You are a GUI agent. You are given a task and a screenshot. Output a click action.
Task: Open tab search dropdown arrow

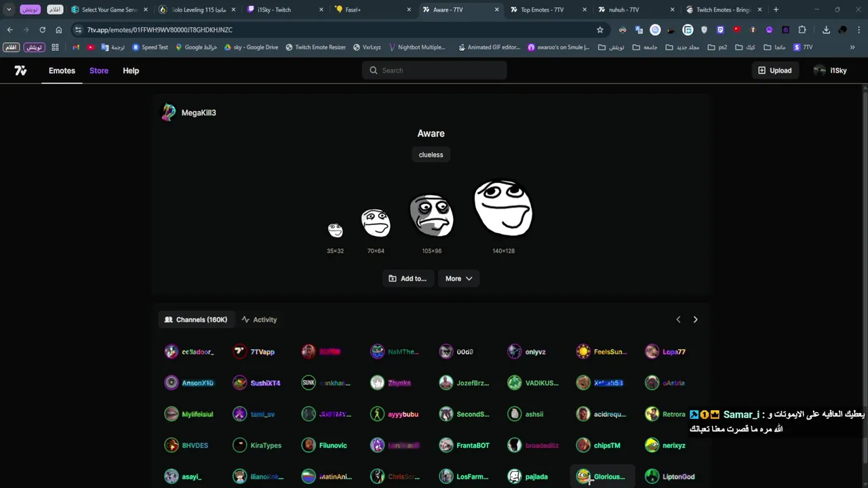9,9
